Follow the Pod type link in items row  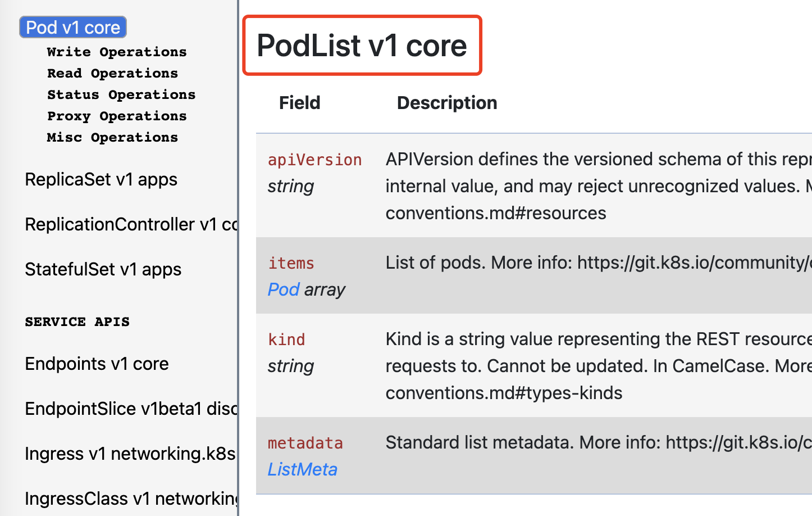[x=284, y=289]
